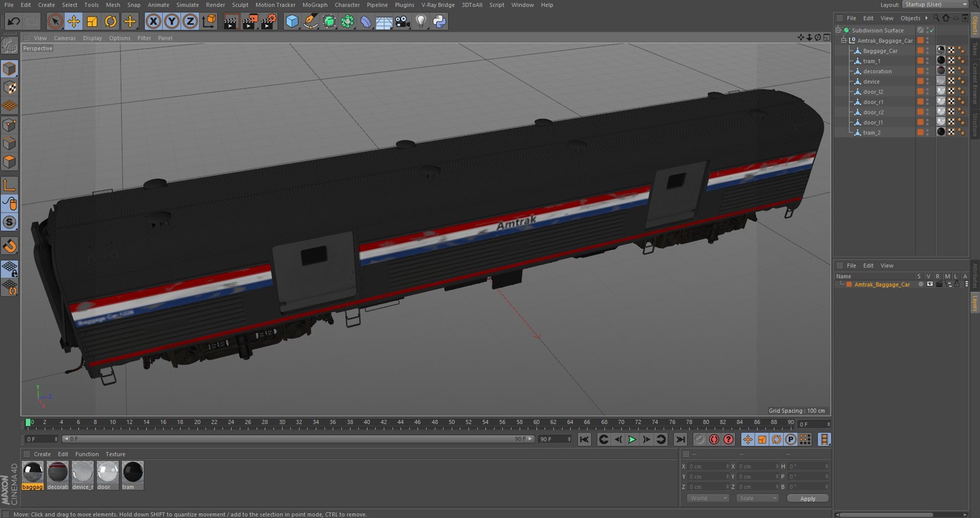The height and width of the screenshot is (518, 980).
Task: Select door_r1 object in tree
Action: [873, 102]
